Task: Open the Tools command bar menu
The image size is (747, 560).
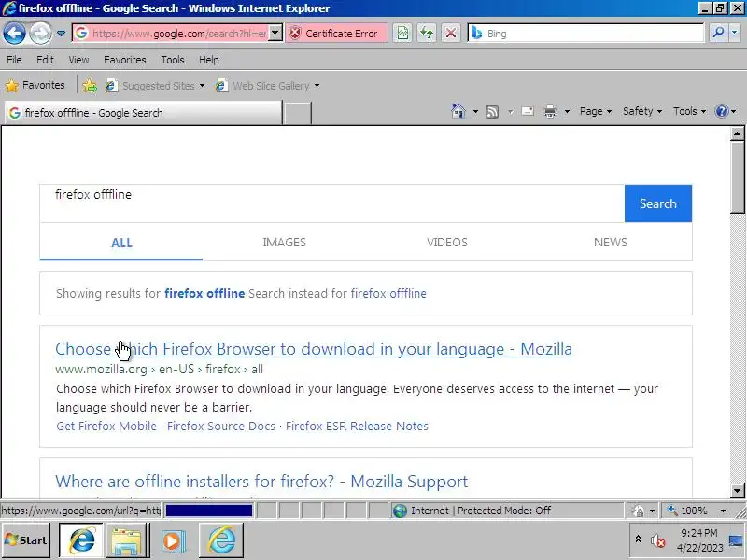Action: (689, 111)
